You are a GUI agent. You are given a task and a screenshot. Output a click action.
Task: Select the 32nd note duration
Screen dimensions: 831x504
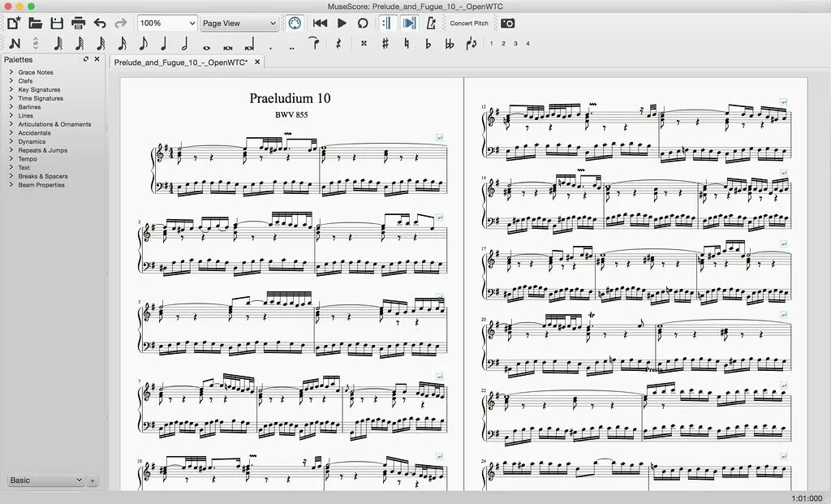click(101, 44)
